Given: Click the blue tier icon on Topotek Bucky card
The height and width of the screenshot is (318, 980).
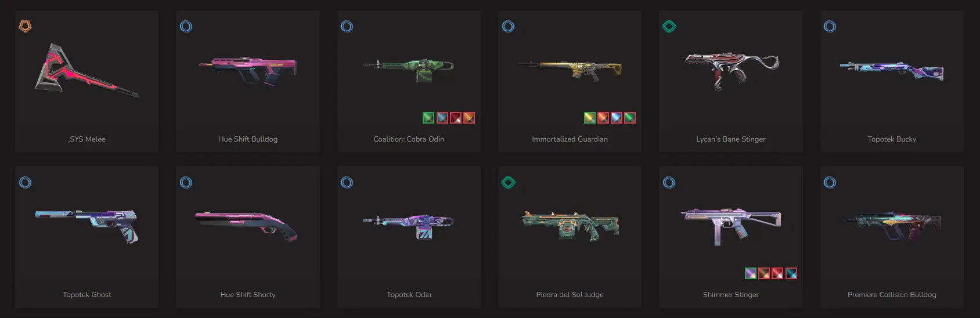Looking at the screenshot, I should pyautogui.click(x=830, y=26).
